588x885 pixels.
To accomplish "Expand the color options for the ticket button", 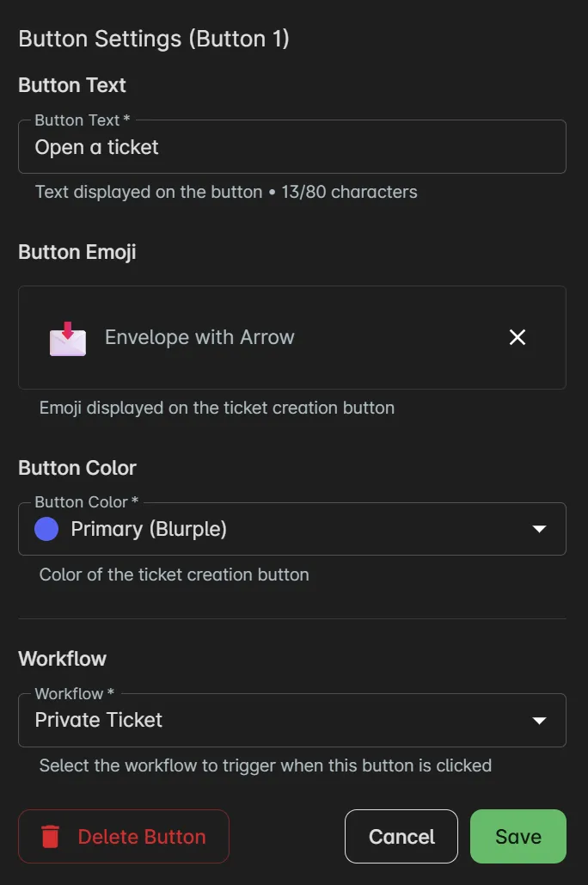I will 292,528.
